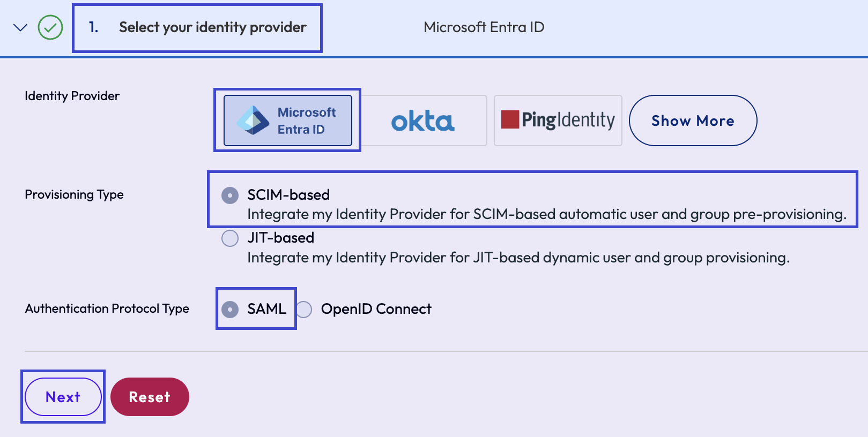Select SAML authentication protocol
This screenshot has width=868, height=437.
[x=230, y=309]
